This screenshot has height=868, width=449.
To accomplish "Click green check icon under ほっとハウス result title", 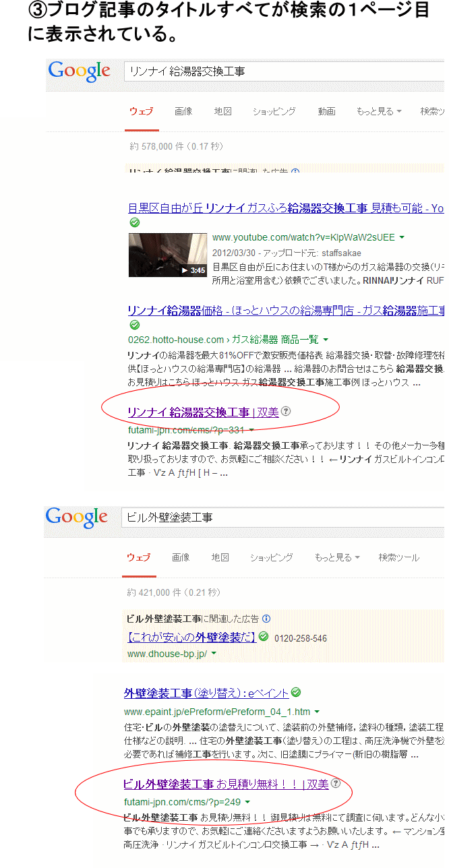I will [135, 325].
